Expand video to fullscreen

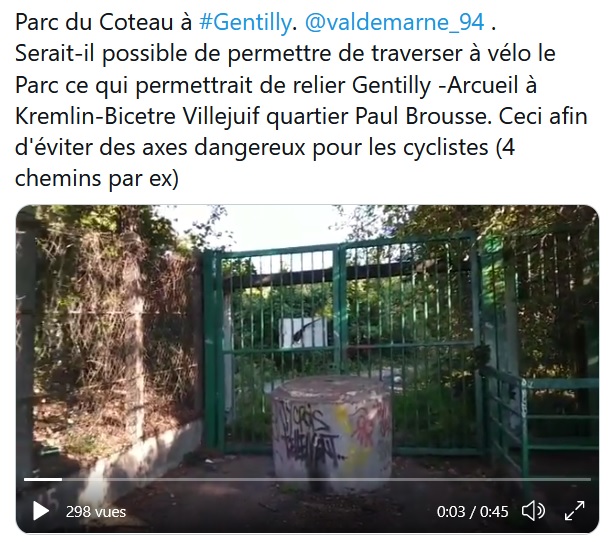click(x=575, y=511)
